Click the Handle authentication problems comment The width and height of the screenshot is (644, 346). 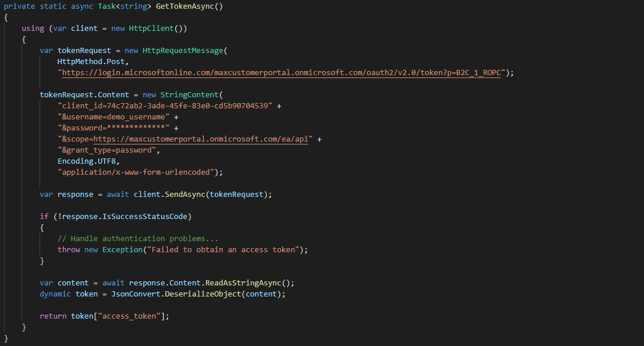(x=137, y=239)
